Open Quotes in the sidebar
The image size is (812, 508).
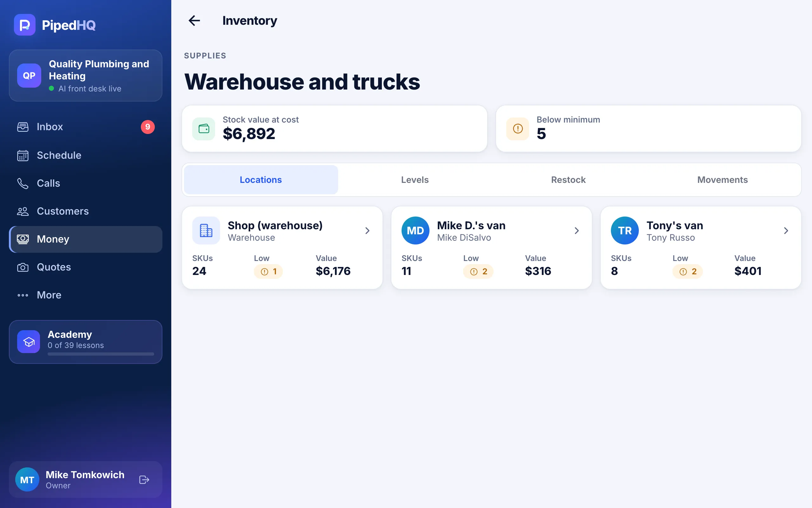[86, 267]
